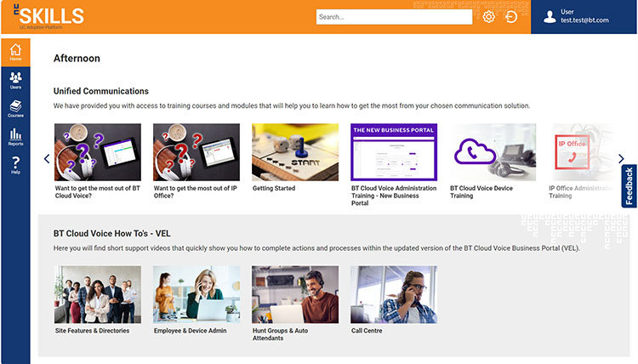Click inside the Search input field

[394, 17]
